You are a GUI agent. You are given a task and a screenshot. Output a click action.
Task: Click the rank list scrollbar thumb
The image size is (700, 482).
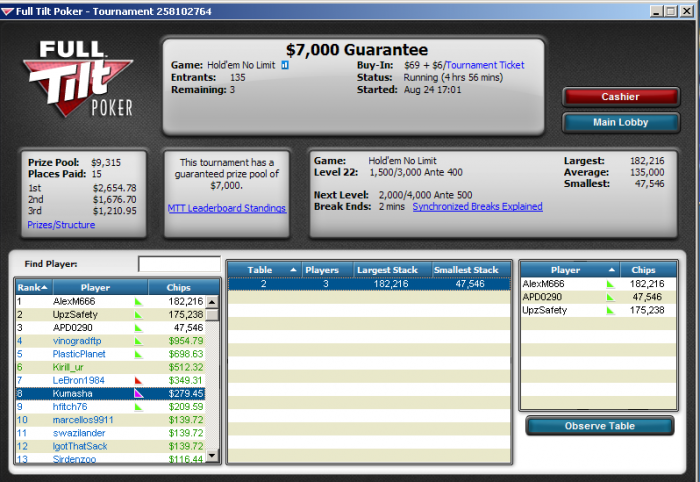coord(212,315)
